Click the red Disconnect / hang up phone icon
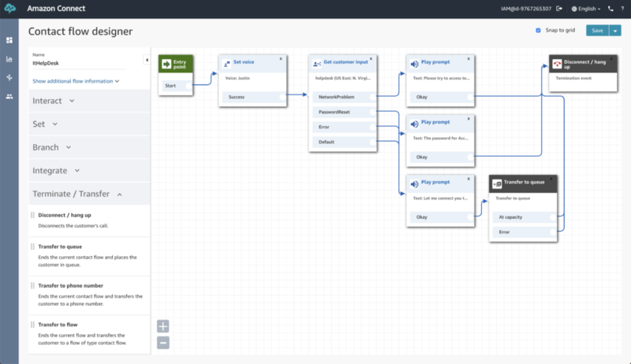Image resolution: width=631 pixels, height=364 pixels. [557, 64]
